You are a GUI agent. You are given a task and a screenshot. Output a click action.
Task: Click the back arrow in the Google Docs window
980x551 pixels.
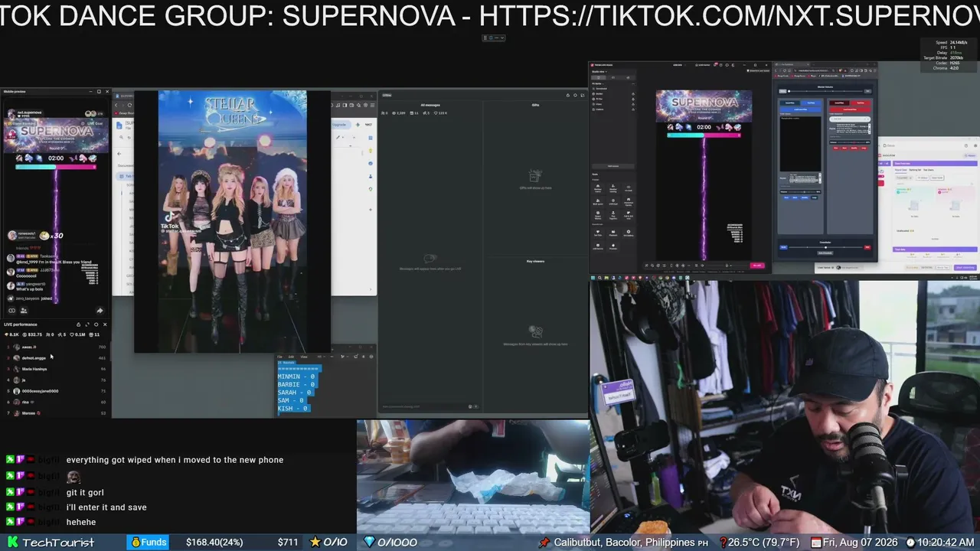[x=119, y=154]
